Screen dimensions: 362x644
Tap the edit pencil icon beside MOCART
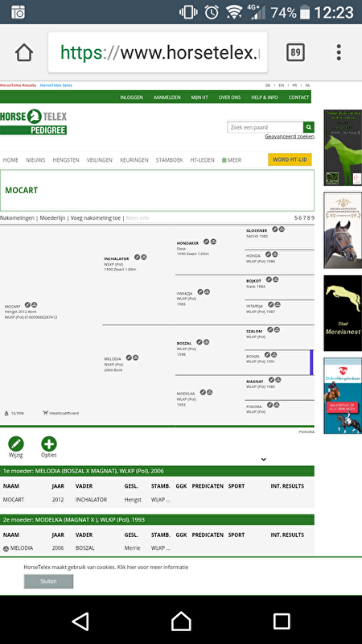coord(27,305)
